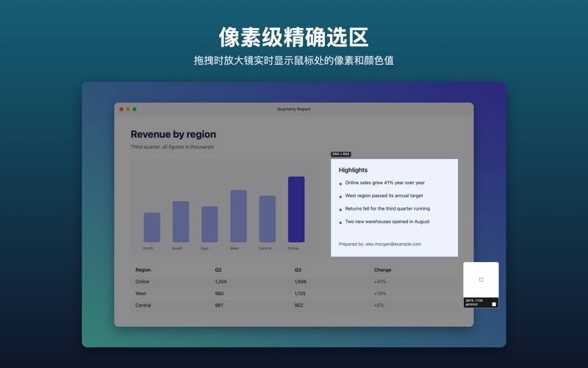The image size is (588, 368).
Task: Click the selection size label above the selection
Action: (341, 155)
